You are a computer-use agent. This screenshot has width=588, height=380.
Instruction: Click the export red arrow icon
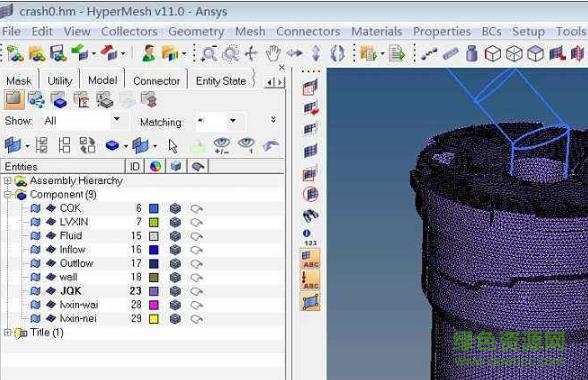pos(109,53)
